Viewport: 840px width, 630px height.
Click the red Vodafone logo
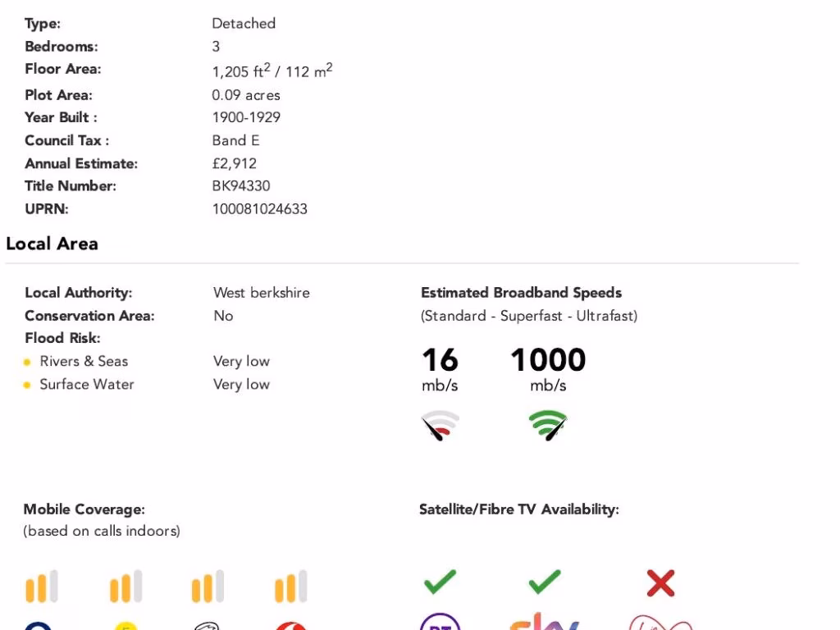click(x=290, y=626)
